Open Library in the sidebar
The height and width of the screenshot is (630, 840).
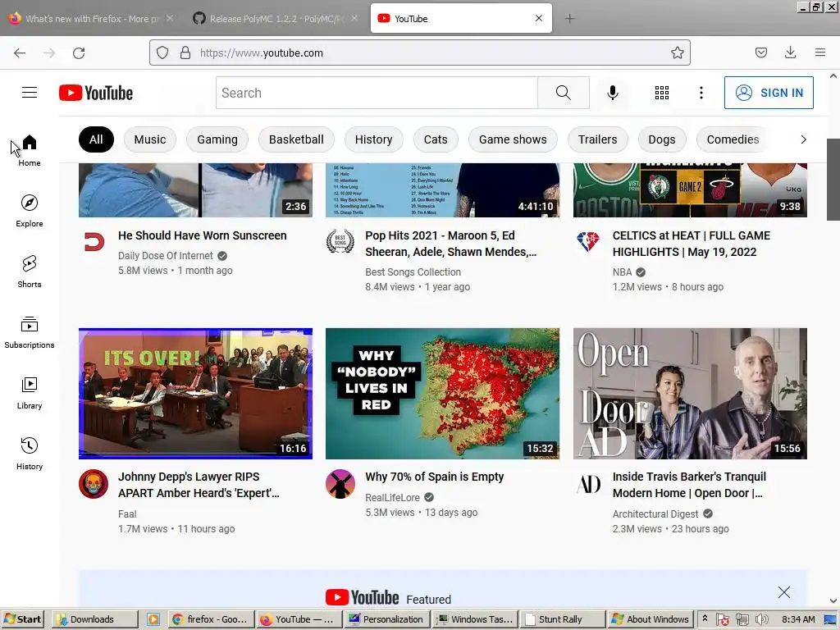point(30,393)
